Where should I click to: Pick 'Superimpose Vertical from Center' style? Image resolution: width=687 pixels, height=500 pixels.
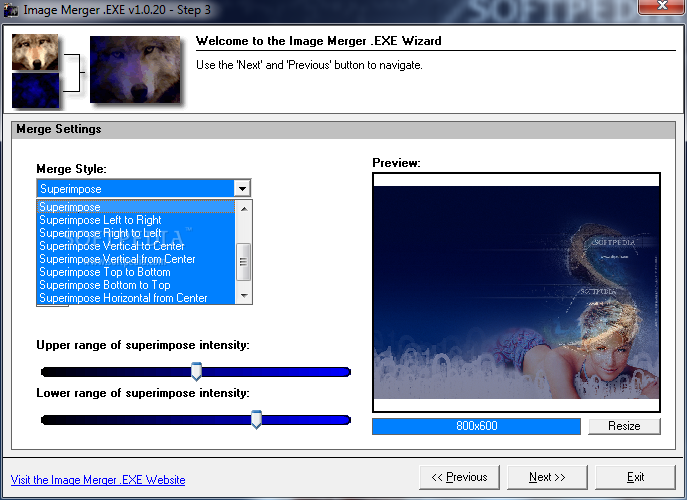coord(136,259)
